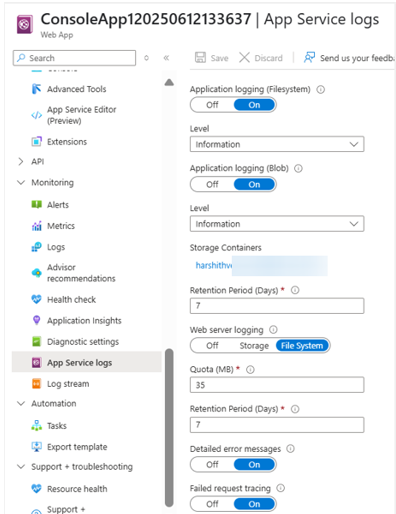The height and width of the screenshot is (514, 396).
Task: Click the Web server Retention Period field
Action: 277,424
